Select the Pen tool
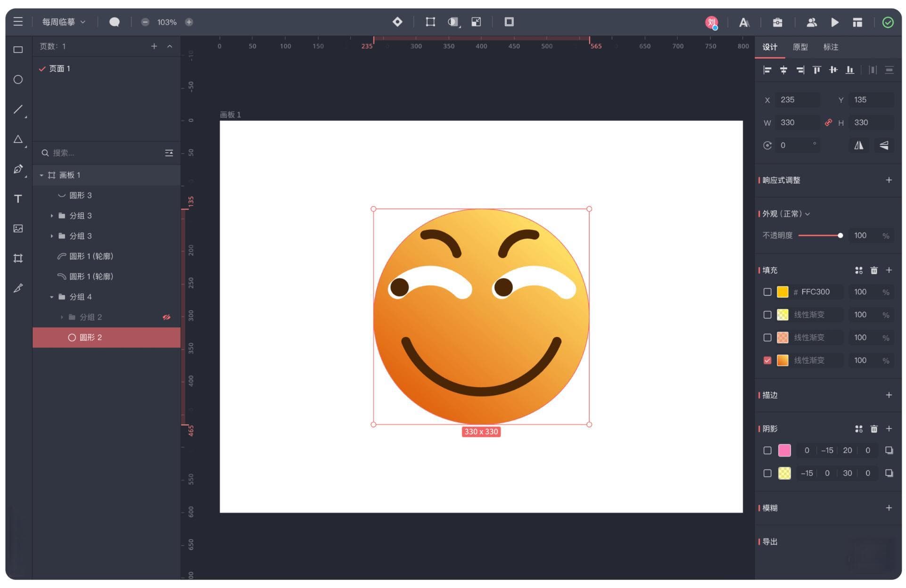Screen dimensions: 906x588 18,169
